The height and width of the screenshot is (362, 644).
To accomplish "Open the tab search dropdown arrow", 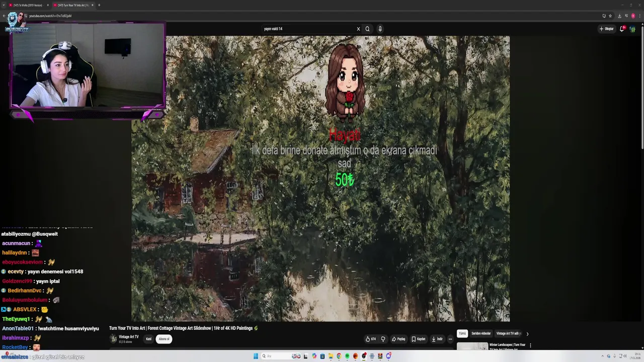I will (4, 5).
